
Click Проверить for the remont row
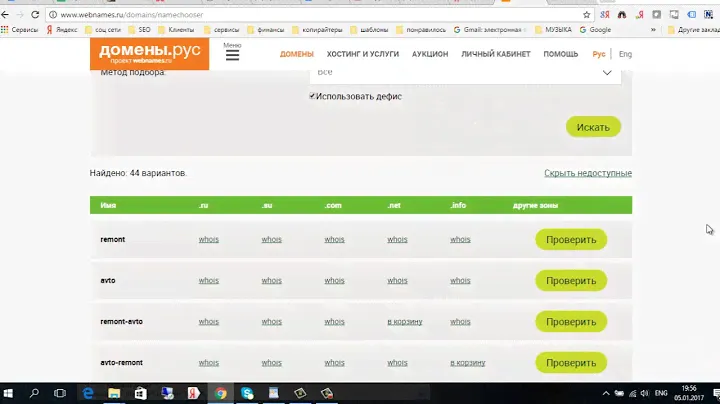(x=570, y=239)
